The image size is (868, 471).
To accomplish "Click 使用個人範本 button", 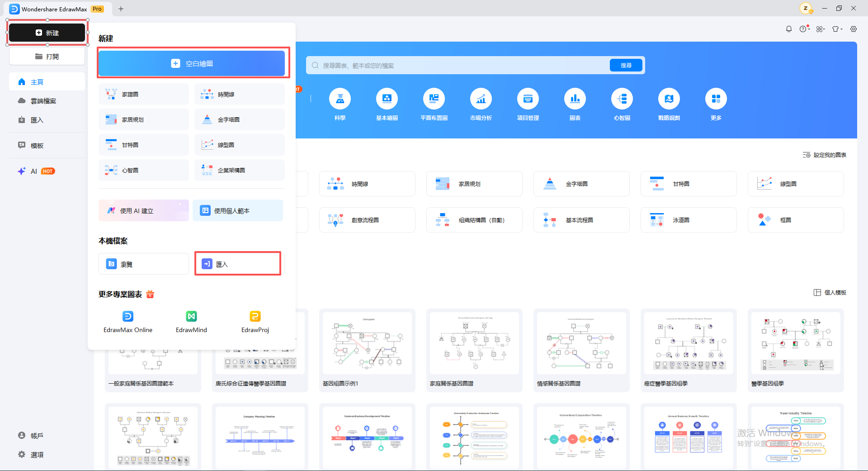I will tap(238, 210).
